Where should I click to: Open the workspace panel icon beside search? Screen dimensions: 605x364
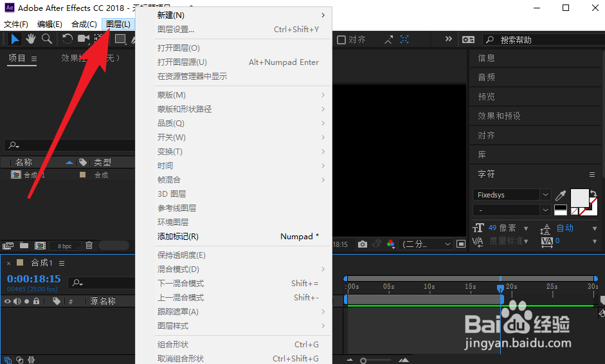(469, 40)
